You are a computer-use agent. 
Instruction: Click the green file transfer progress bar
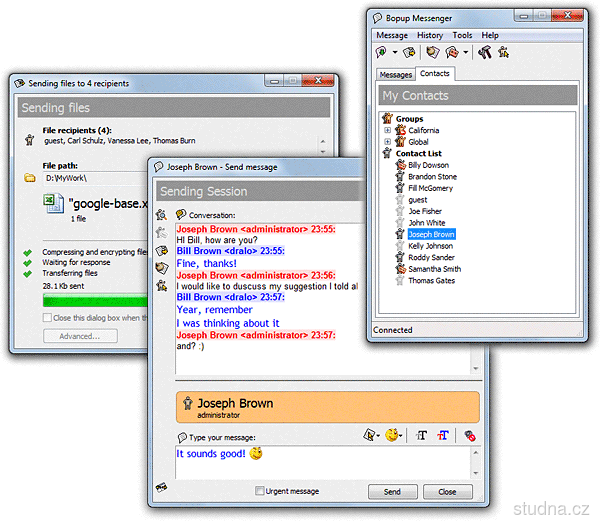pyautogui.click(x=95, y=301)
